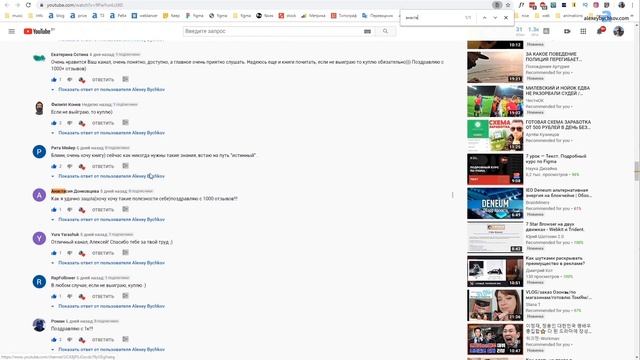Bookmark this page with the star icon

point(508,5)
